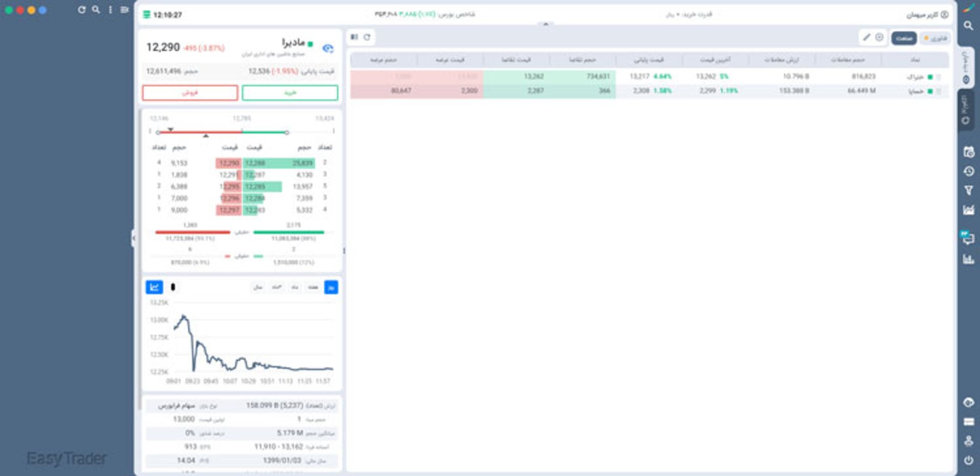The height and width of the screenshot is (476, 980).
Task: Click the search icon in right sidebar
Action: point(968,26)
